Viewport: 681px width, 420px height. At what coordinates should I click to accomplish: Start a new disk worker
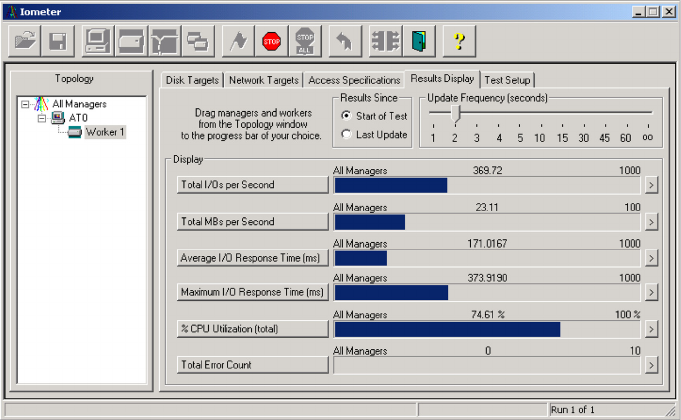[131, 41]
